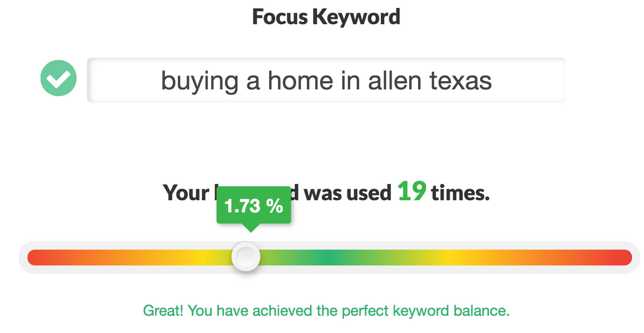Click the green checkmark icon beside keyword field
Image resolution: width=644 pixels, height=333 pixels.
pos(59,78)
